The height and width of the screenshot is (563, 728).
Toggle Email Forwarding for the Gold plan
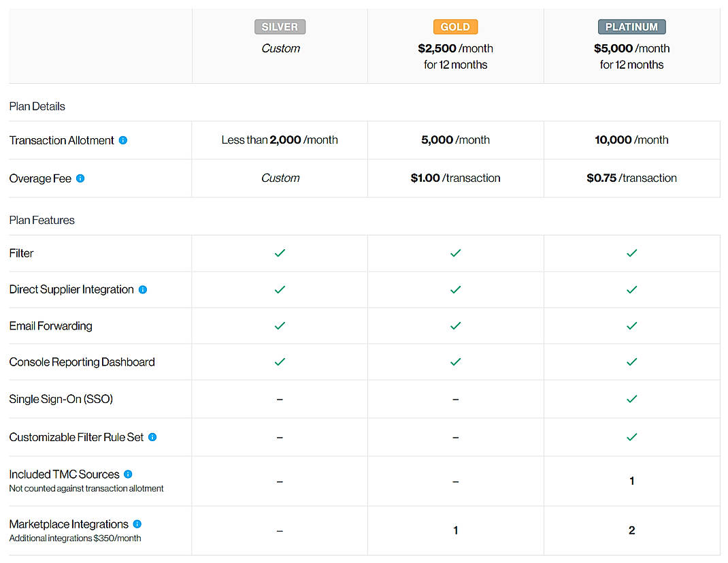(455, 325)
